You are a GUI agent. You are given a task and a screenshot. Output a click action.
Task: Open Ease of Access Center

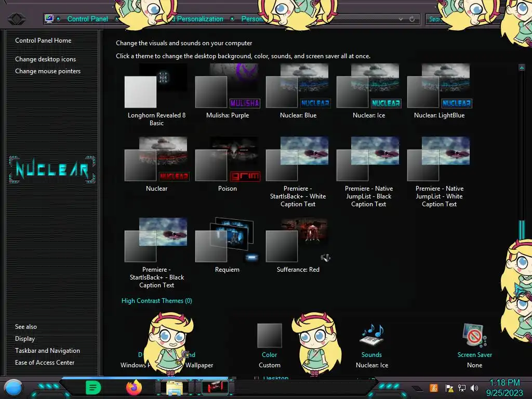click(45, 362)
